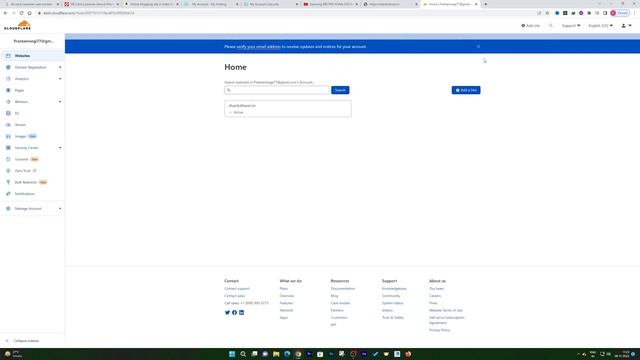This screenshot has width=640, height=360.
Task: Open Windows taskbar search
Action: [x=243, y=354]
